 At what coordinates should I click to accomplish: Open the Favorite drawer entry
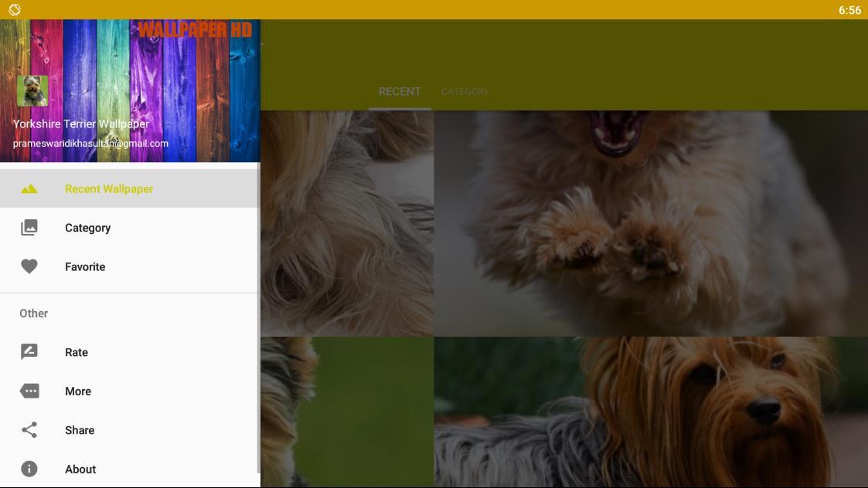(x=130, y=266)
